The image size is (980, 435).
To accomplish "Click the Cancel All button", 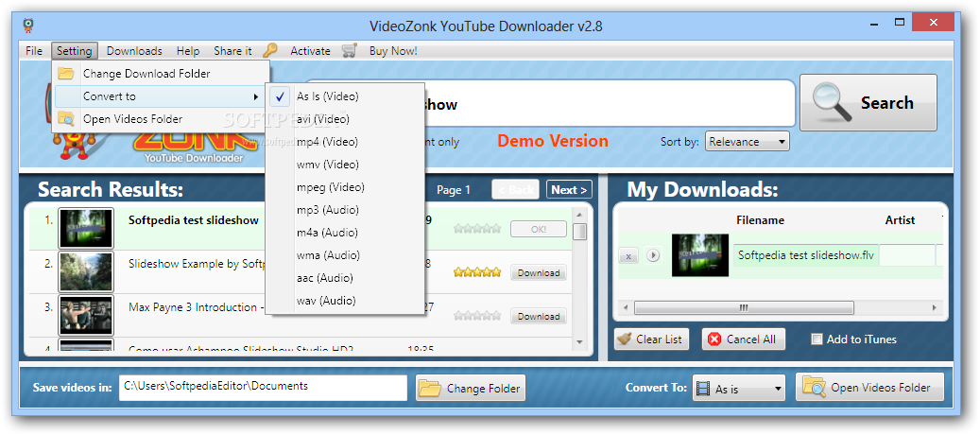I will click(743, 339).
